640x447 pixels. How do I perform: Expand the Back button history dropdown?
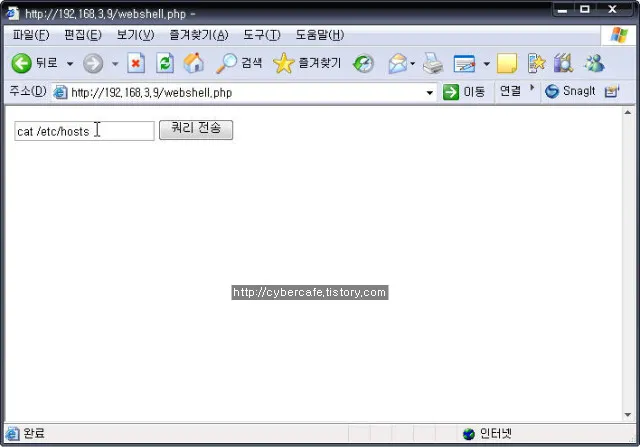(70, 63)
